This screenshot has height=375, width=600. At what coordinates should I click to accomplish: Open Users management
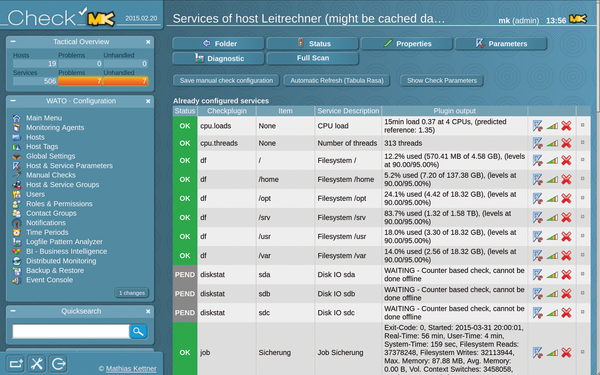[35, 194]
